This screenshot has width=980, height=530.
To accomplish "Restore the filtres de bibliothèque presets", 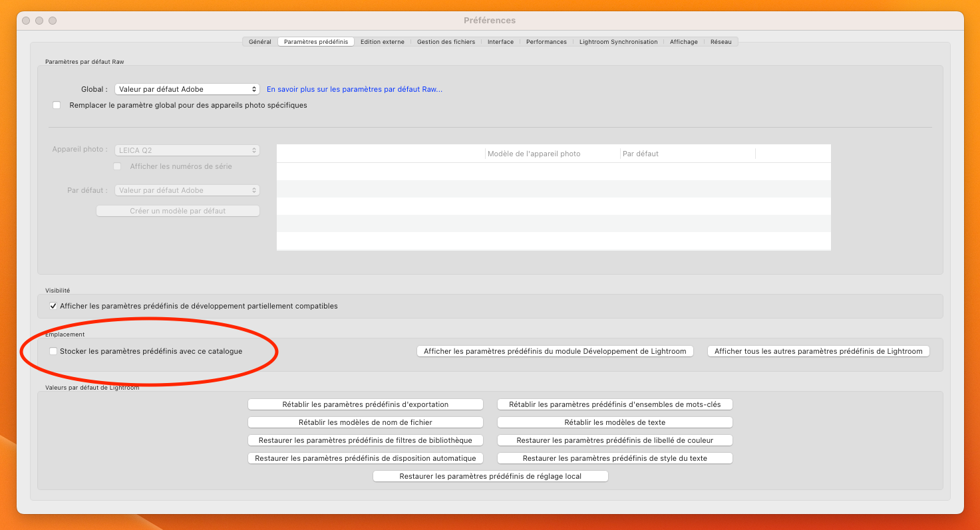I will 365,440.
